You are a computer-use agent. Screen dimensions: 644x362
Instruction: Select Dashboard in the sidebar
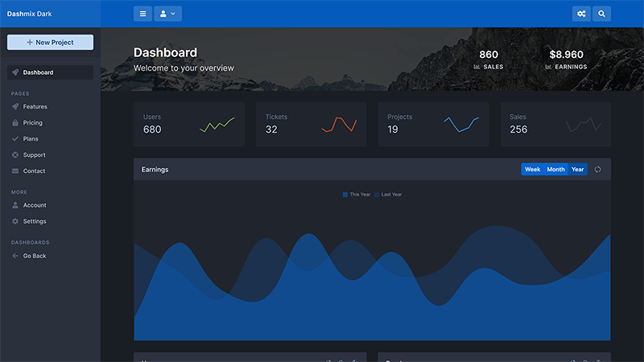click(x=50, y=72)
